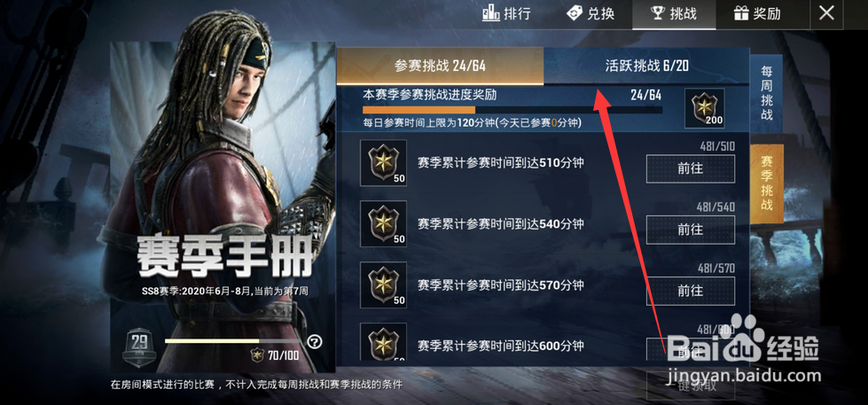Screen dimensions: 868x405
Task: Click the 510分钟 challenge star badge
Action: [383, 163]
